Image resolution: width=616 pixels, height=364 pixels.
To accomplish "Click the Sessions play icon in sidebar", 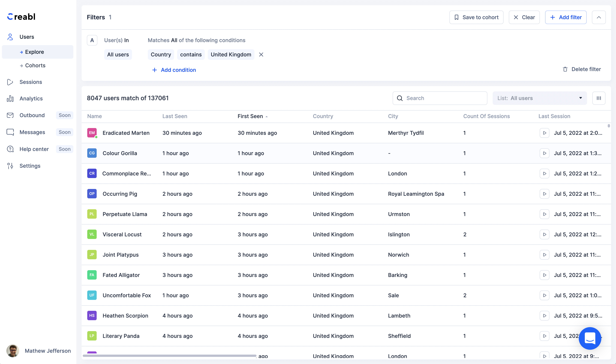I will pyautogui.click(x=10, y=82).
